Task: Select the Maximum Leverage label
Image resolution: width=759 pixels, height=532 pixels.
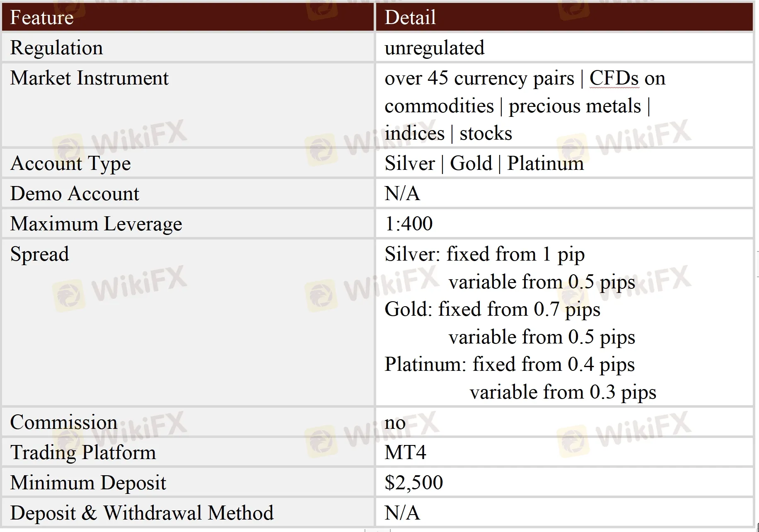Action: pos(96,224)
